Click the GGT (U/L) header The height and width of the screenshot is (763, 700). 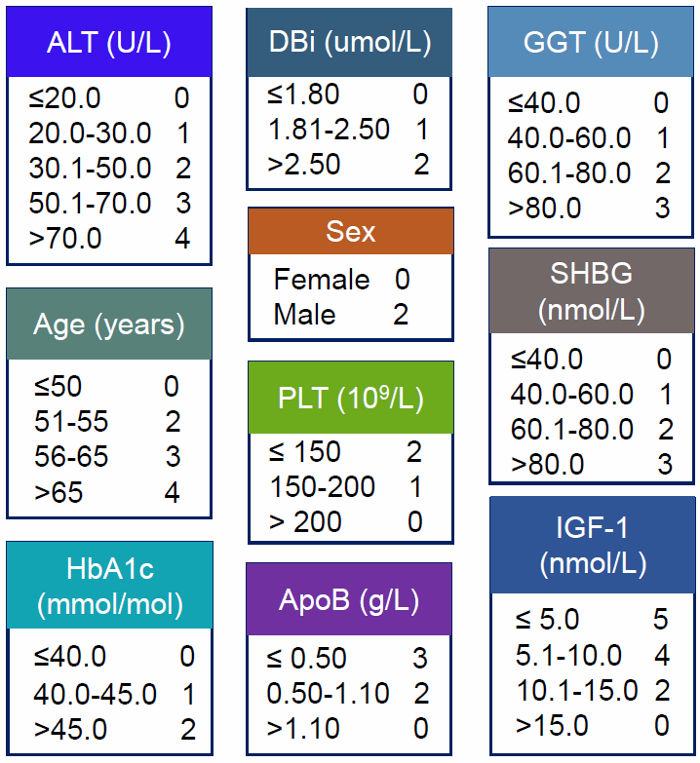(x=591, y=43)
